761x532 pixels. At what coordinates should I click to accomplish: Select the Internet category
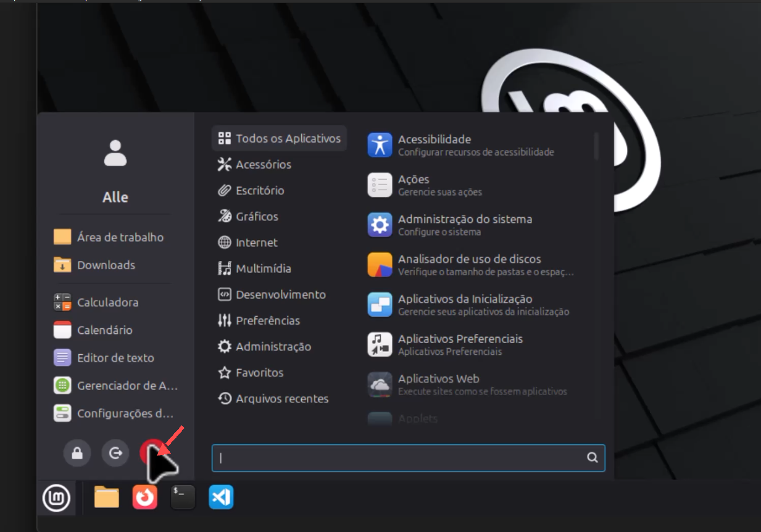click(x=279, y=243)
